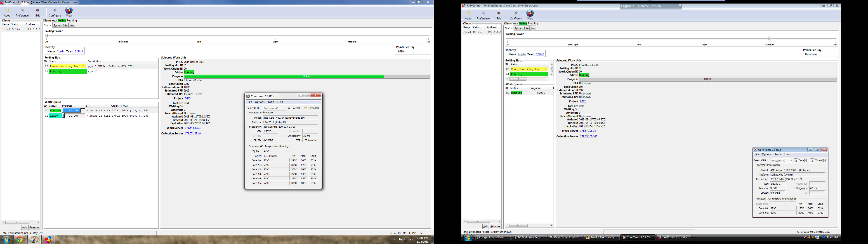This screenshot has width=868, height=244.
Task: Click the remote Folding Power slider thumb at Medium
Action: tap(770, 38)
